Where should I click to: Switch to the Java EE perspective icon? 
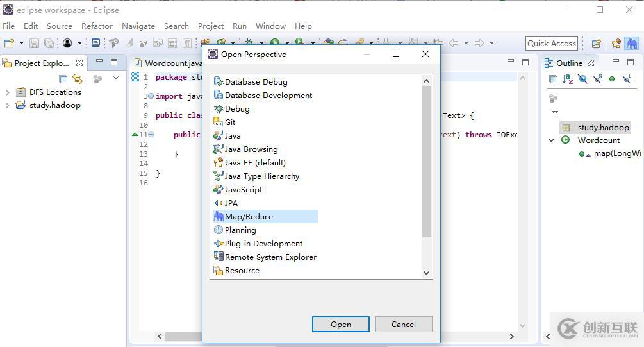(616, 43)
